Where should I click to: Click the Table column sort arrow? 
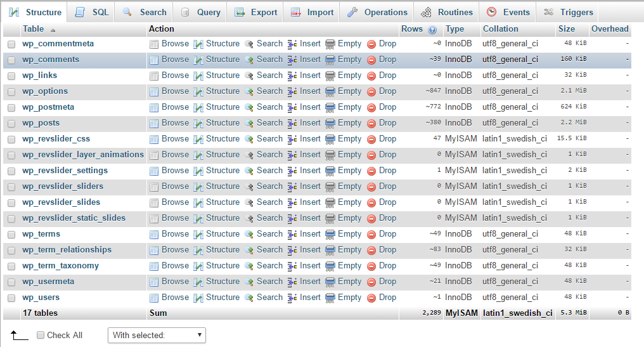pos(53,30)
